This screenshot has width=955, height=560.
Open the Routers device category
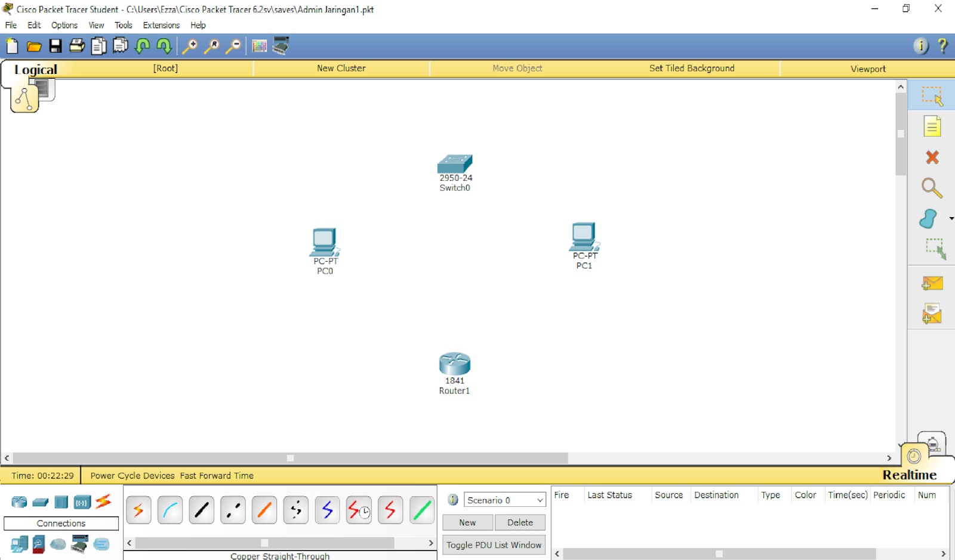[x=19, y=502]
